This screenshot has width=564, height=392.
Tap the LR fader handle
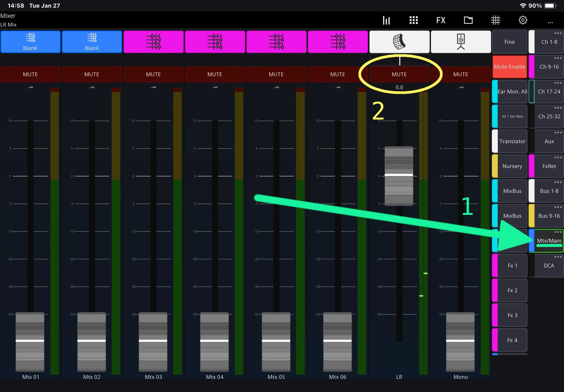pos(399,175)
